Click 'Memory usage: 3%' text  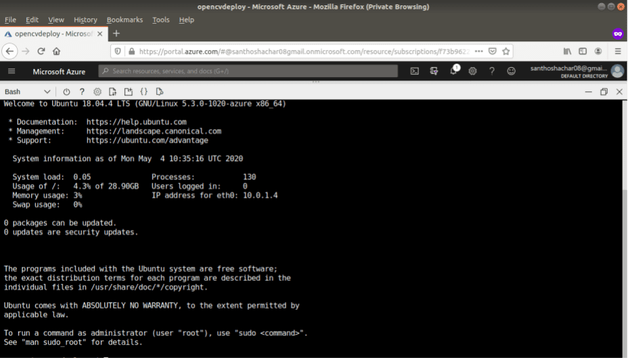coord(47,196)
